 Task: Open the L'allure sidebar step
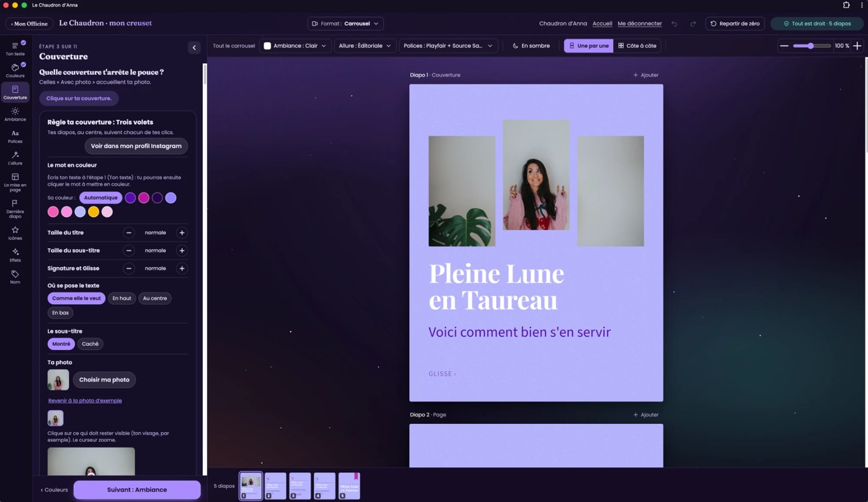pyautogui.click(x=15, y=158)
